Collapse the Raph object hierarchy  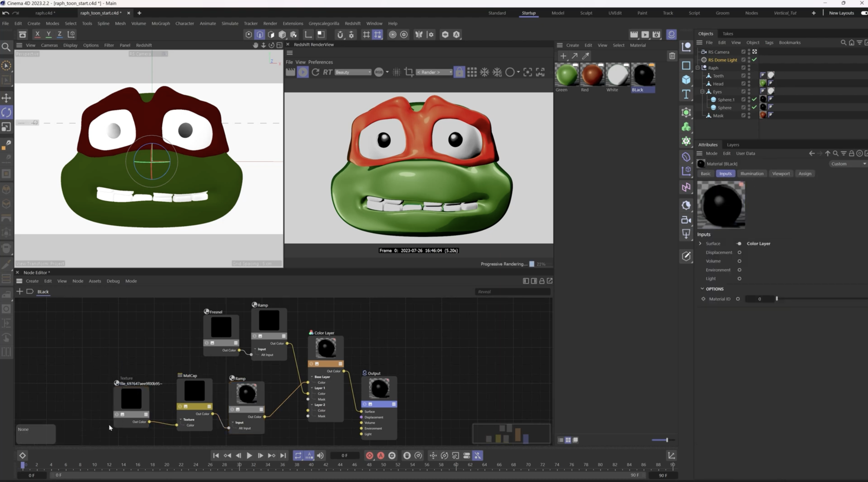tap(698, 68)
